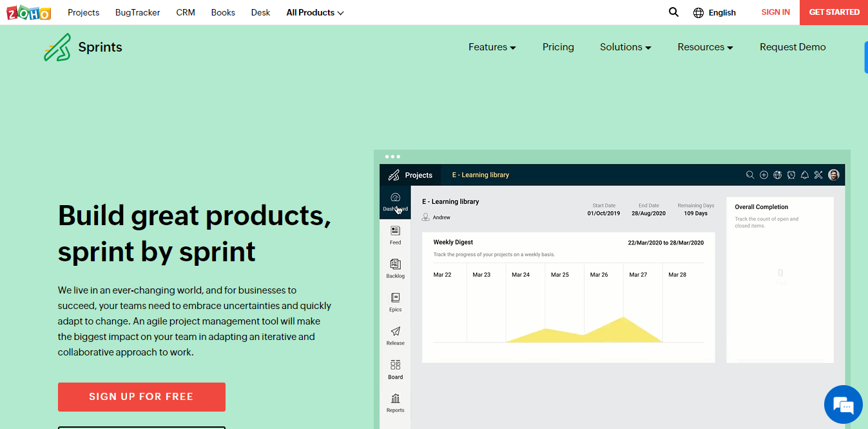Expand the All Products dropdown
The height and width of the screenshot is (429, 868).
315,12
